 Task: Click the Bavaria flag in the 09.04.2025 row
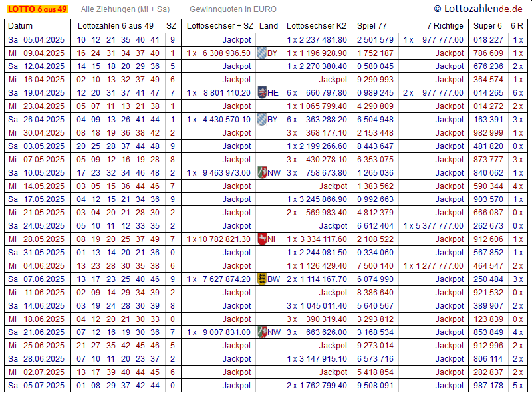pyautogui.click(x=262, y=53)
